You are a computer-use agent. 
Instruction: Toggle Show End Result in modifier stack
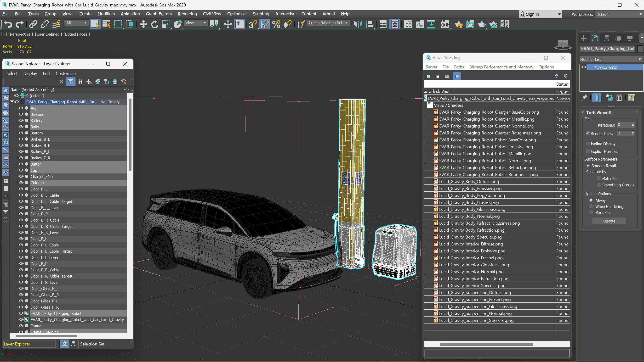(x=597, y=98)
